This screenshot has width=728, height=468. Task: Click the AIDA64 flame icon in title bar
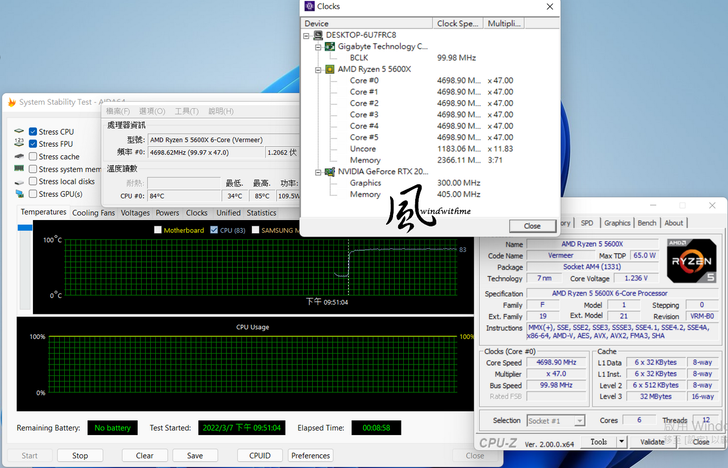(x=10, y=102)
